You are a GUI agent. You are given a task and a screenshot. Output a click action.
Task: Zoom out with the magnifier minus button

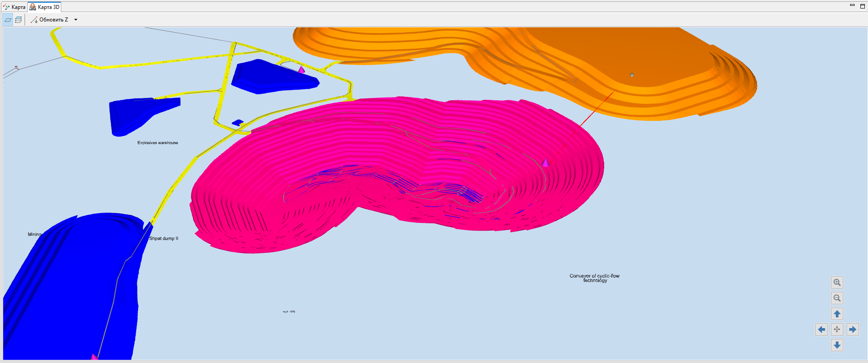coord(837,298)
